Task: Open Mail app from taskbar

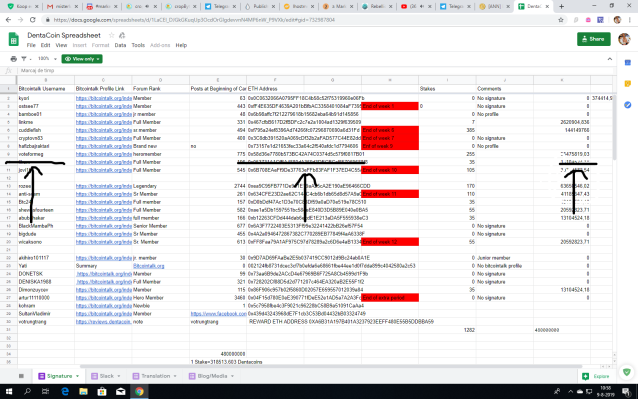Action: [120, 391]
